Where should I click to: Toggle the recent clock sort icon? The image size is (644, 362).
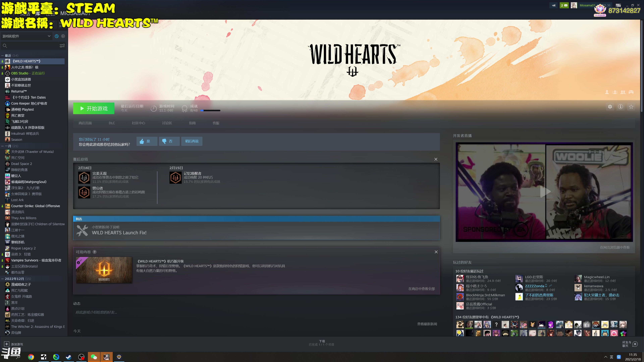pyautogui.click(x=57, y=36)
